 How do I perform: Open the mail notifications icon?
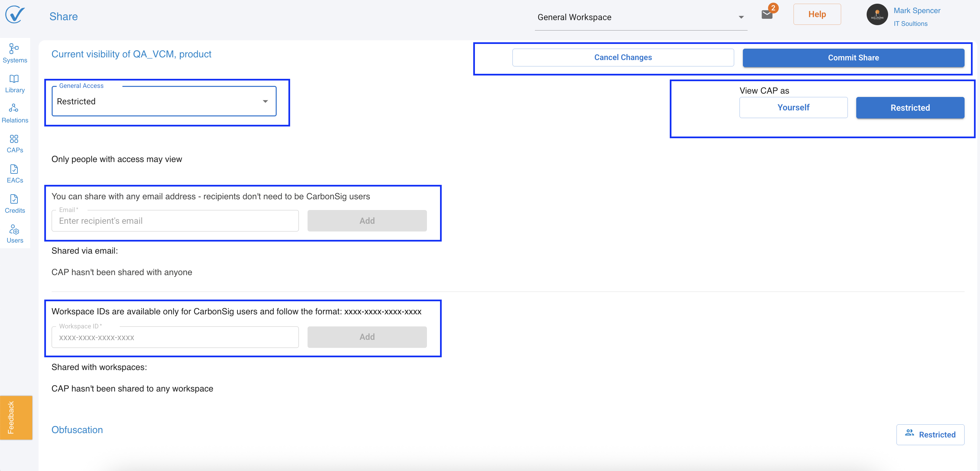click(x=767, y=14)
